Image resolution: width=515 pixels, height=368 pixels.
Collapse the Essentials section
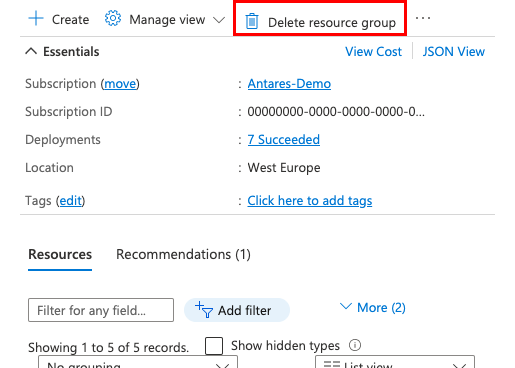click(31, 51)
